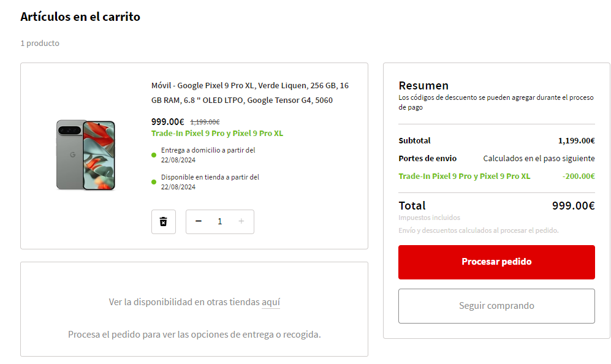611x364 pixels.
Task: Open the Móvil - Google Pixel 9 Pro XL title
Action: coord(250,93)
